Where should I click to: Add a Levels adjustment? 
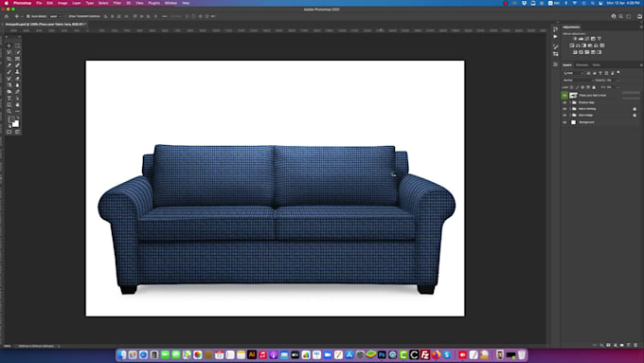[581, 39]
